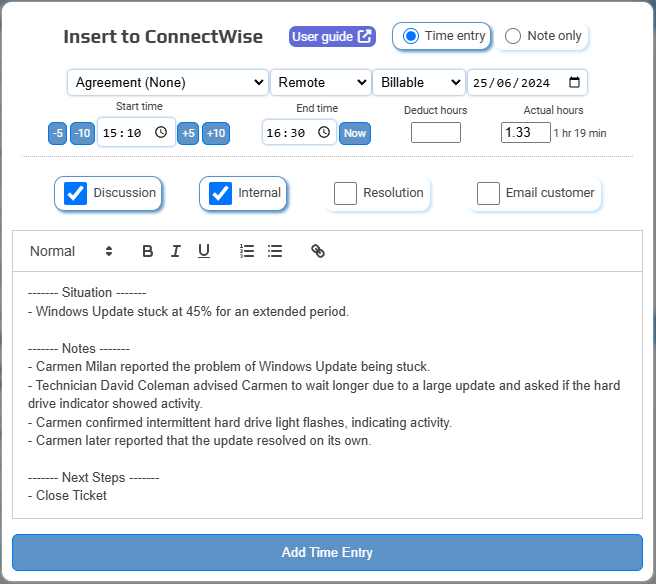Click the 'Technician David Coleman advised' line

324,394
